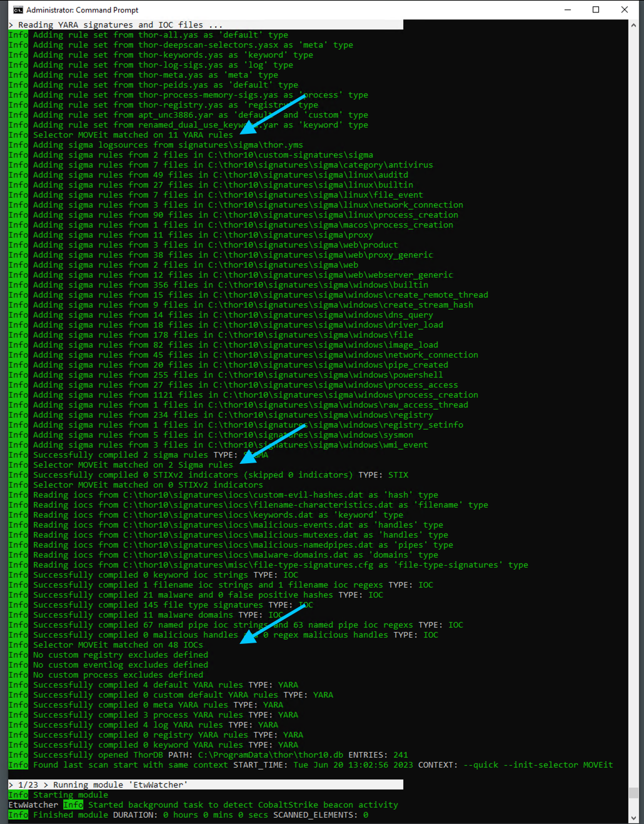Click the apt_unc3886.yar rule set line
This screenshot has height=824, width=644.
coord(200,115)
